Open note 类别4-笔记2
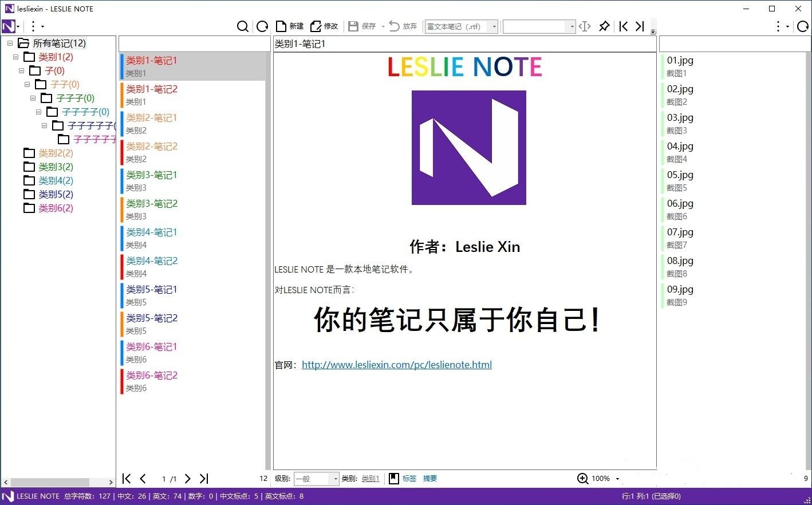This screenshot has width=812, height=505. (192, 266)
